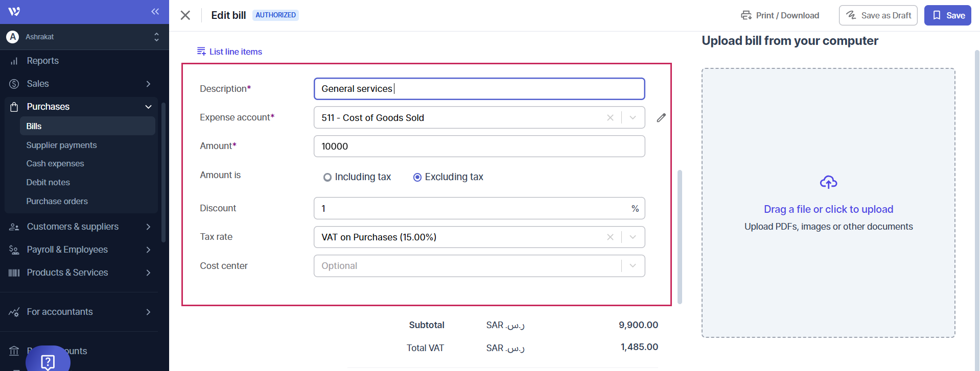Click the pencil edit icon beside Expense account
The width and height of the screenshot is (980, 371).
tap(661, 118)
